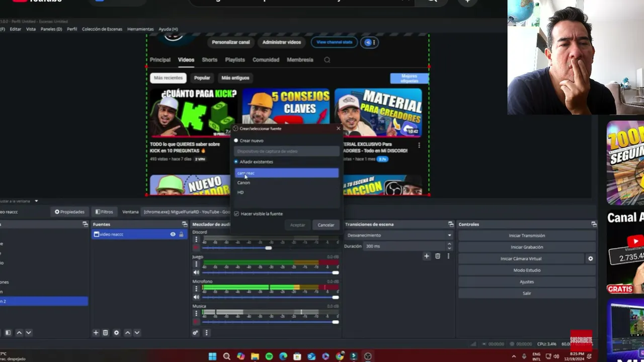Open the Paneles (D) menu
644x362 pixels.
point(51,29)
